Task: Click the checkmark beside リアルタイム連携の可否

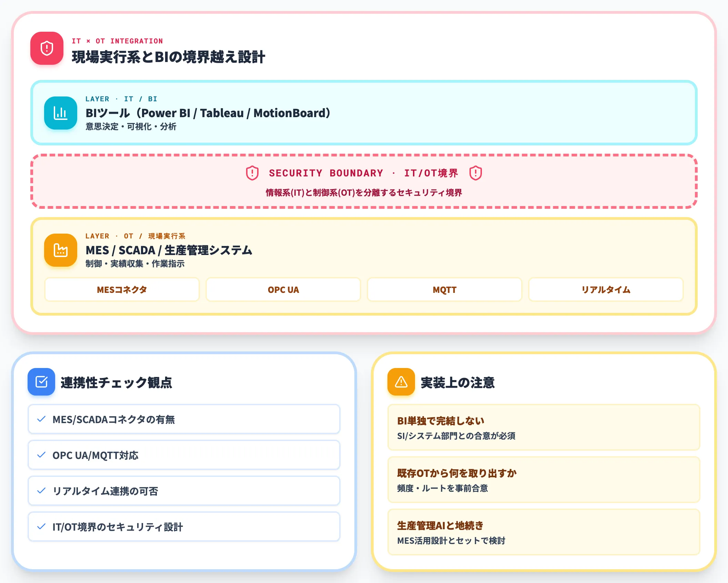Action: point(41,491)
